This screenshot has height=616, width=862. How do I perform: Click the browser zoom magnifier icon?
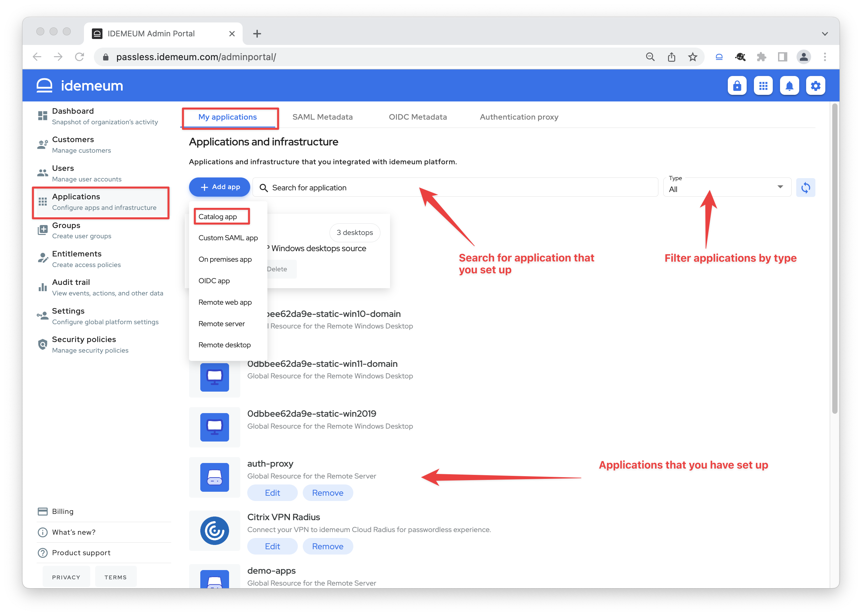click(x=650, y=57)
